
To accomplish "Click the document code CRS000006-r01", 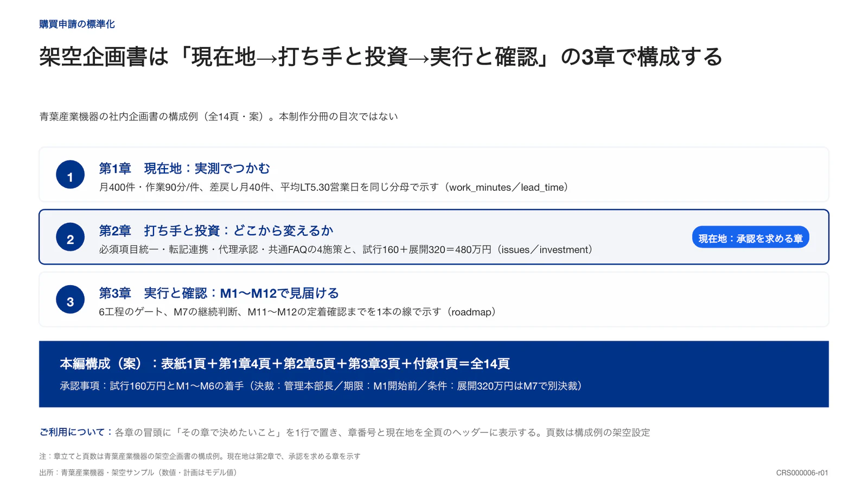I will (x=802, y=473).
